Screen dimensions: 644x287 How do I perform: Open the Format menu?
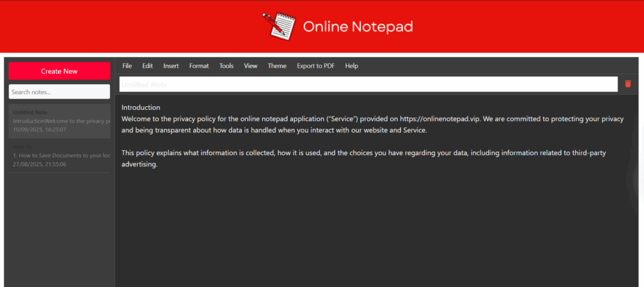[199, 66]
